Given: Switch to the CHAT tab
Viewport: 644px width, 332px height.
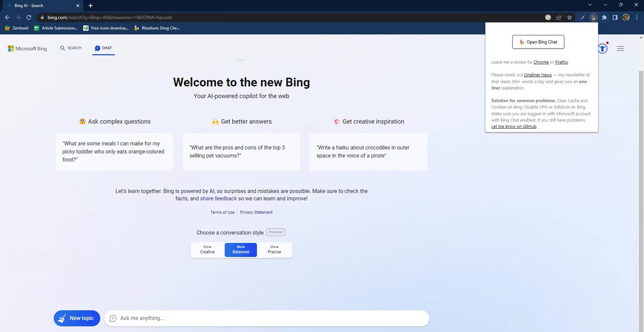Looking at the screenshot, I should click(103, 48).
